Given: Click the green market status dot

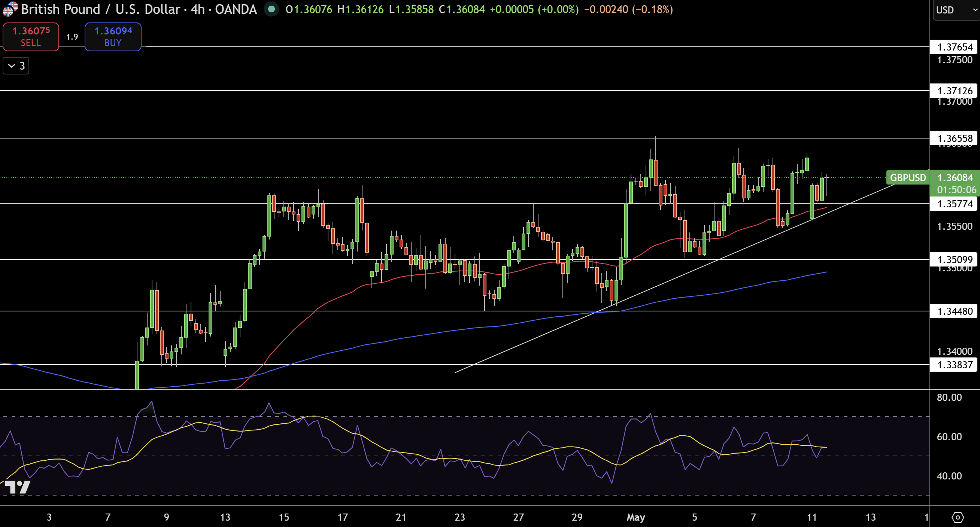Looking at the screenshot, I should click(271, 9).
